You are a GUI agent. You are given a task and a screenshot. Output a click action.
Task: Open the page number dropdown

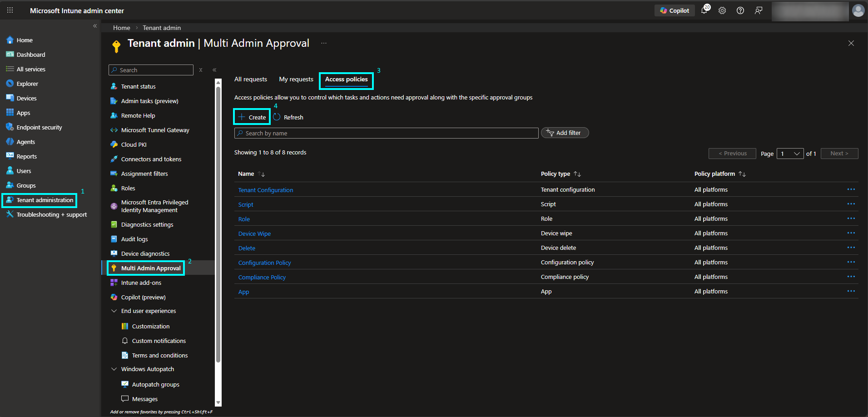point(790,154)
